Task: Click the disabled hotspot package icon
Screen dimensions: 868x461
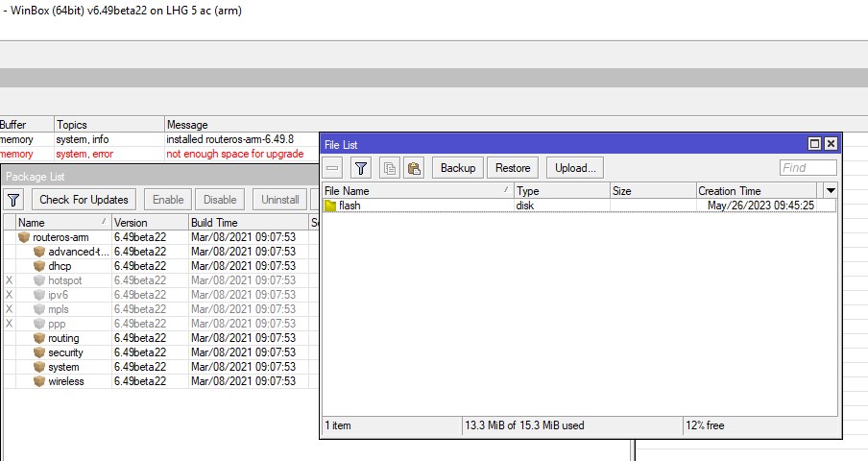Action: tap(39, 280)
